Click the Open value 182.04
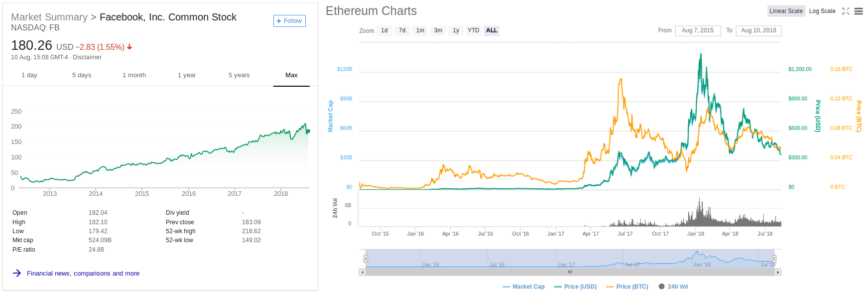Image resolution: width=868 pixels, height=292 pixels. coord(98,213)
